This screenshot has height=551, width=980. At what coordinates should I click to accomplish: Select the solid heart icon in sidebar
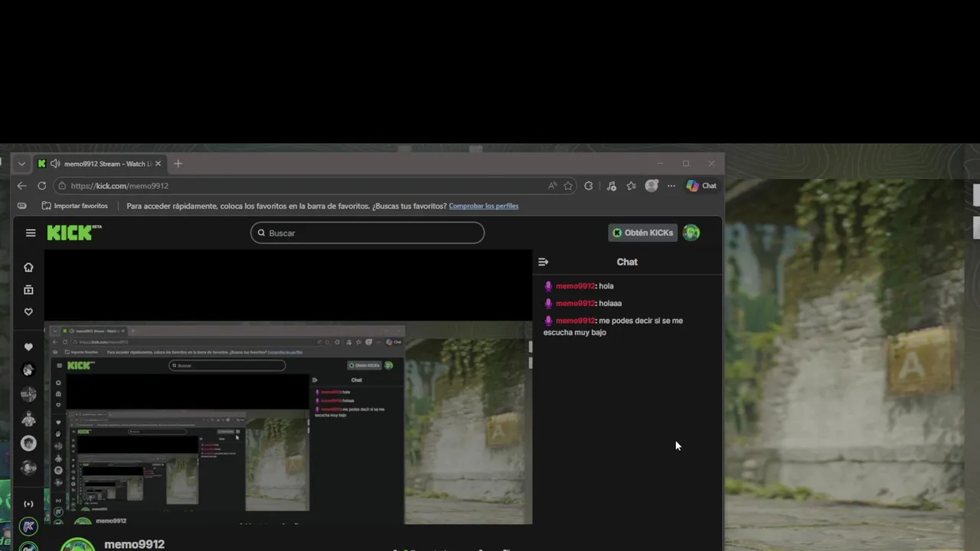[x=28, y=347]
